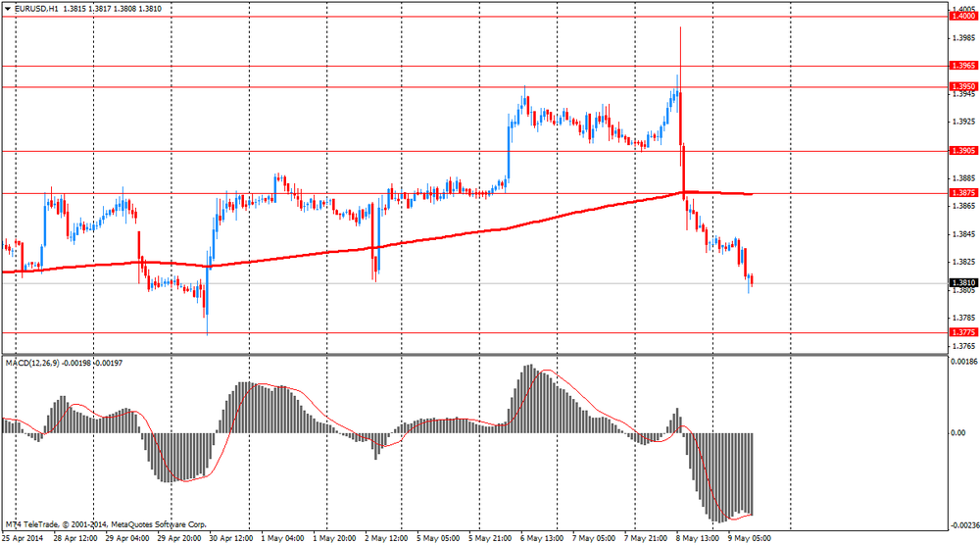Screen dimensions: 980x545
Task: Click the 1.3765 price axis label
Action: click(x=963, y=346)
